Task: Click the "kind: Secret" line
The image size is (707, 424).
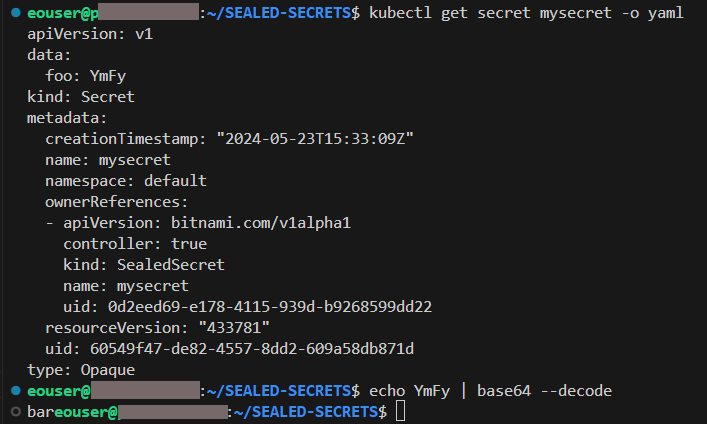Action: click(80, 97)
